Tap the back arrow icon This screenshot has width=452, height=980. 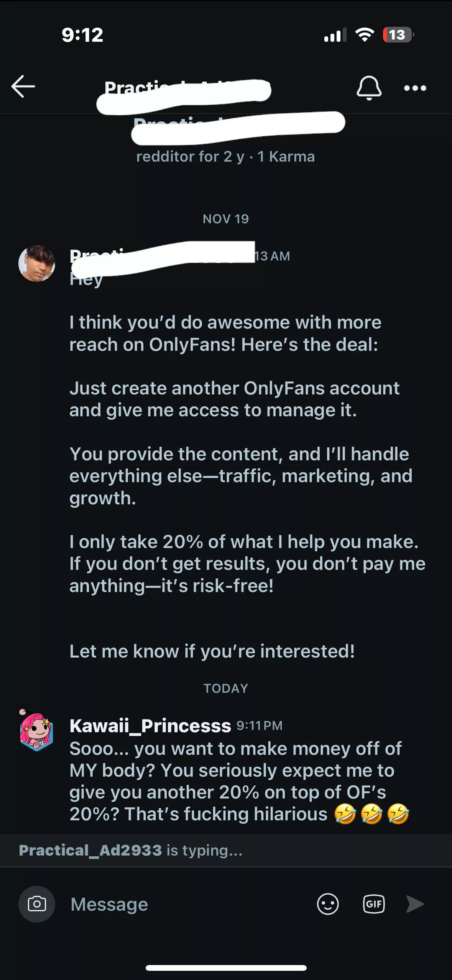click(x=23, y=87)
